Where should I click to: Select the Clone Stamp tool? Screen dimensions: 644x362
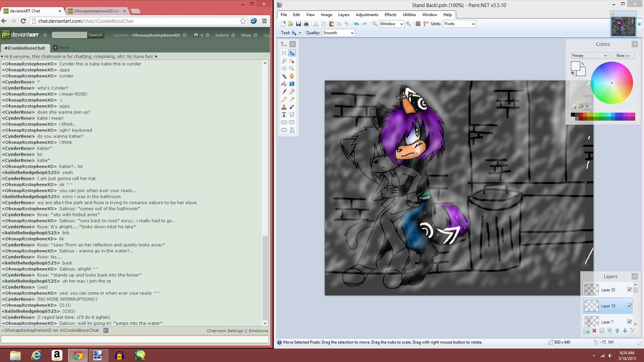click(x=284, y=107)
